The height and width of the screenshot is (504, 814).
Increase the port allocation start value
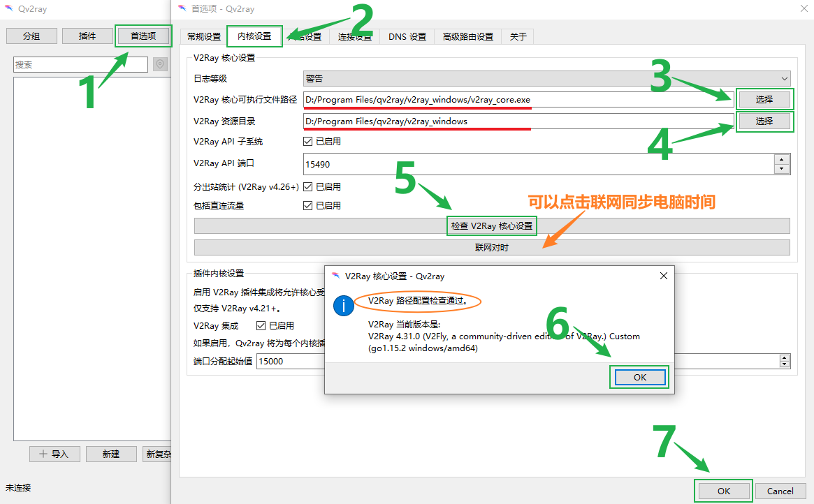point(784,357)
